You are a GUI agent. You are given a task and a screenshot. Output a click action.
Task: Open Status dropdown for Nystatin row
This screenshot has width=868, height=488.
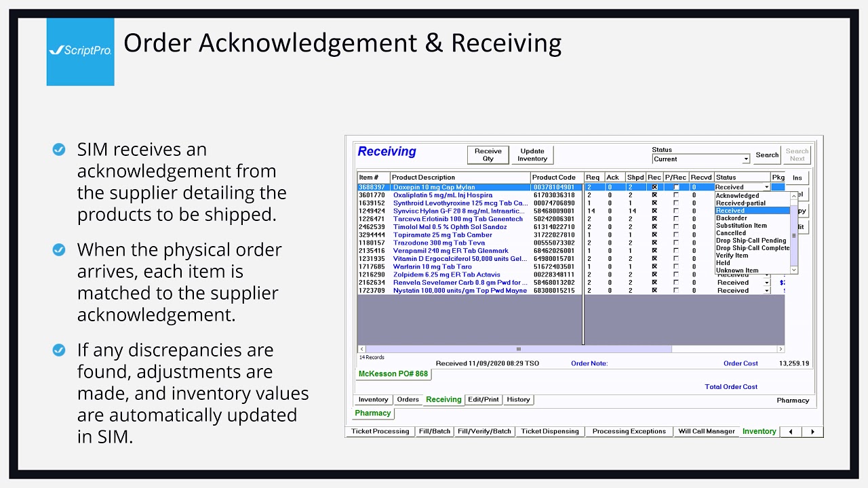point(767,290)
